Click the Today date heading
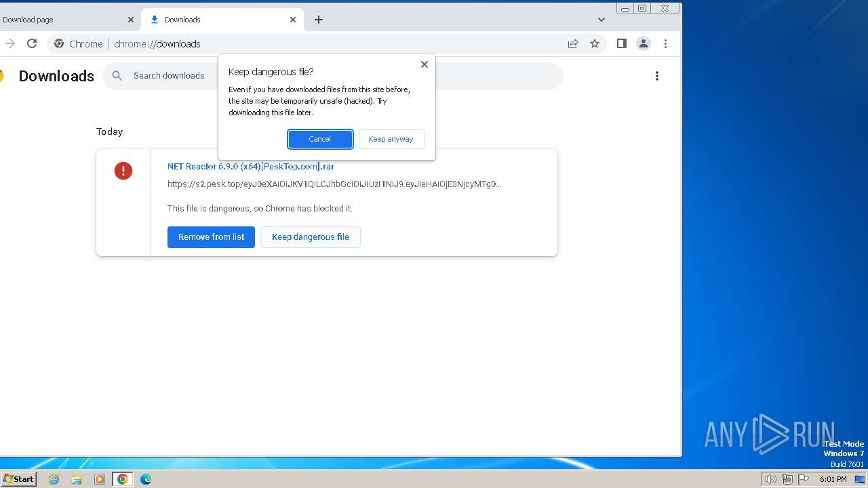 (x=109, y=131)
